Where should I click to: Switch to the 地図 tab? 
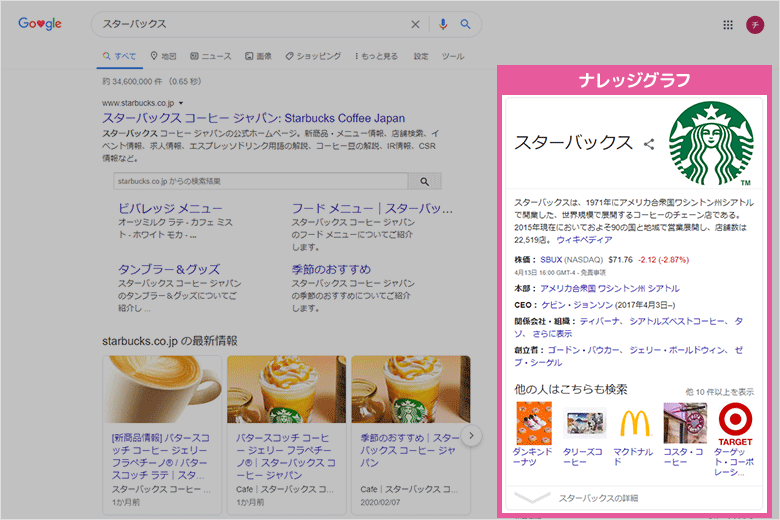pos(163,56)
